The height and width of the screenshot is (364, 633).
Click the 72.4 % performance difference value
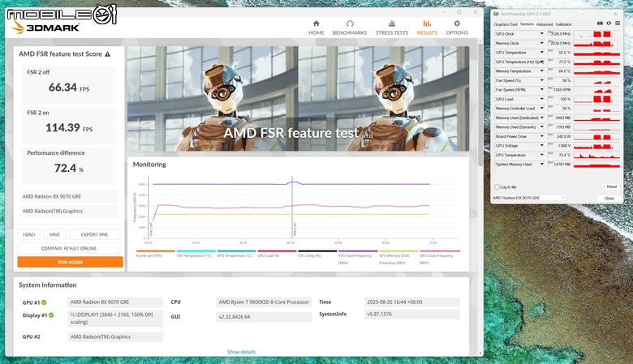click(69, 168)
